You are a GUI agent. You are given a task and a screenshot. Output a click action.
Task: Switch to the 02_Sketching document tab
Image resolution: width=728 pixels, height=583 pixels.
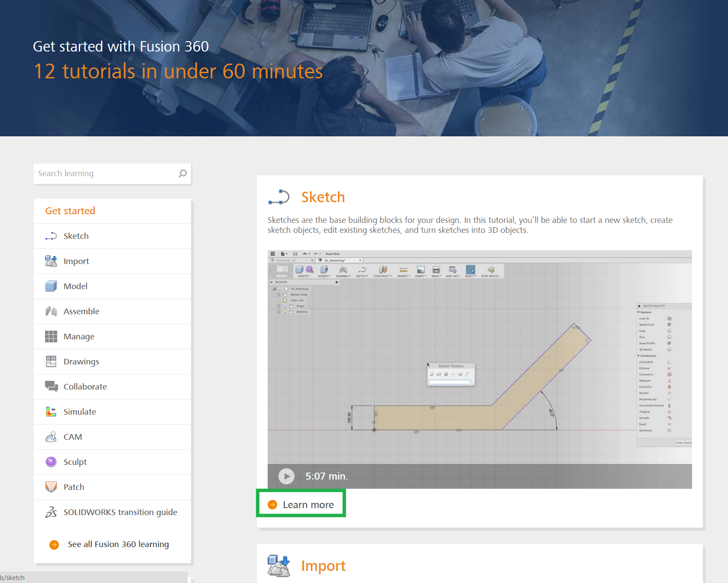tap(334, 260)
